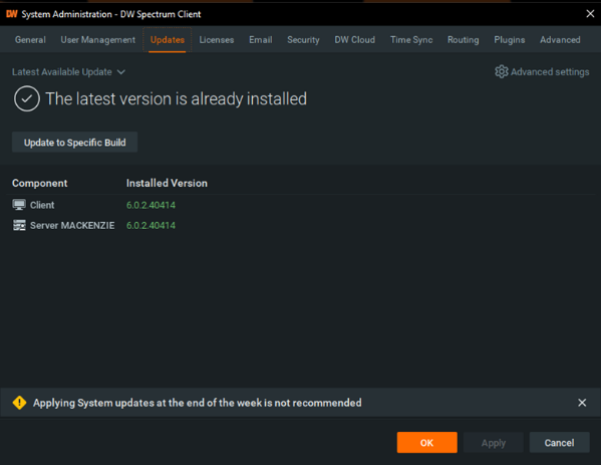Open the DW Cloud tab
The height and width of the screenshot is (465, 601).
(x=355, y=40)
